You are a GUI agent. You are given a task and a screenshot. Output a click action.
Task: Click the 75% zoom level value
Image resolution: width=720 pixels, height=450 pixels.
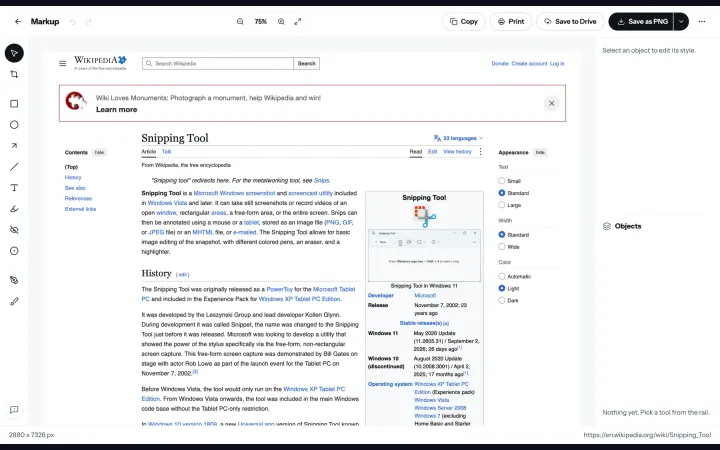click(261, 22)
